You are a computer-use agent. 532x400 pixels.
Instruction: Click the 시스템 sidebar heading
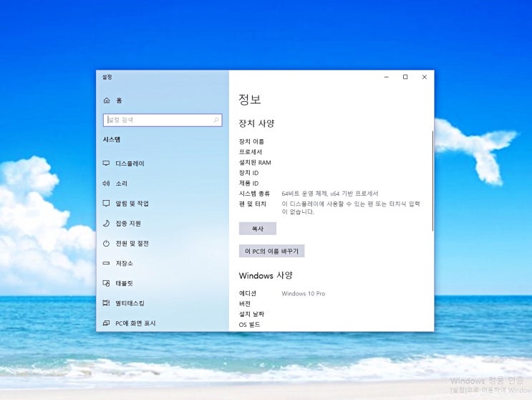pos(112,140)
